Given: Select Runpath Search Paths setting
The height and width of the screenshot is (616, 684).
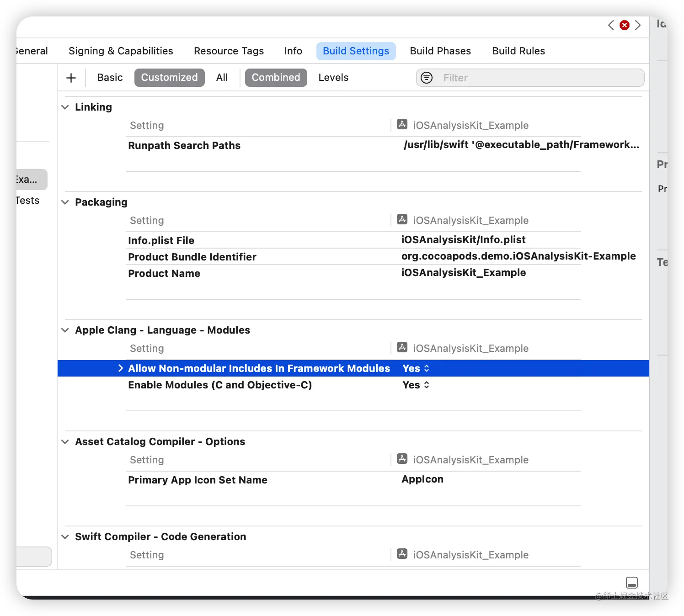Looking at the screenshot, I should [x=184, y=145].
